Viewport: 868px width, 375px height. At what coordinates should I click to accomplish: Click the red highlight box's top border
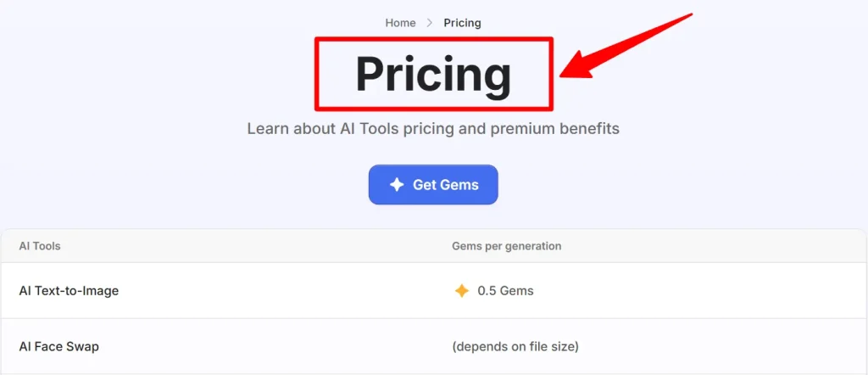click(x=433, y=38)
